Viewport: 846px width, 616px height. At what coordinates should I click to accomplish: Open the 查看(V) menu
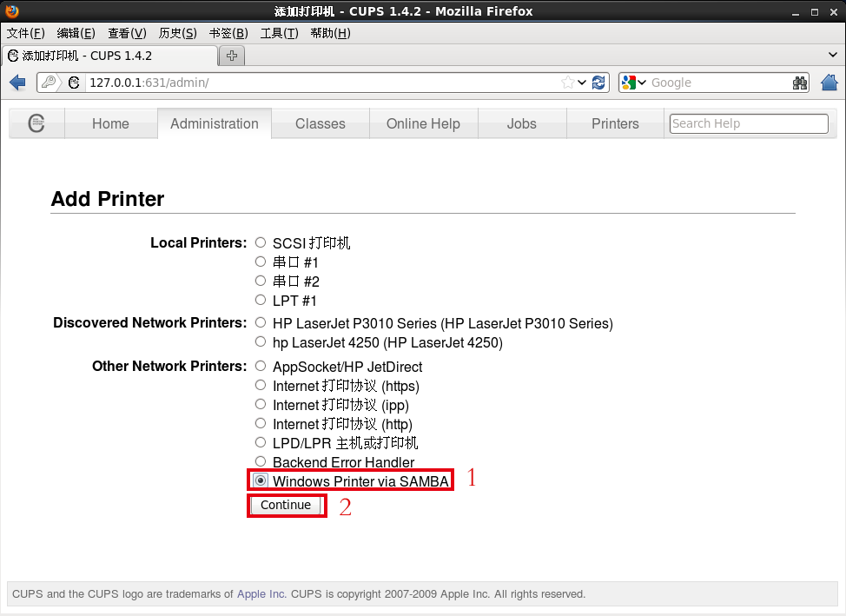(x=127, y=34)
